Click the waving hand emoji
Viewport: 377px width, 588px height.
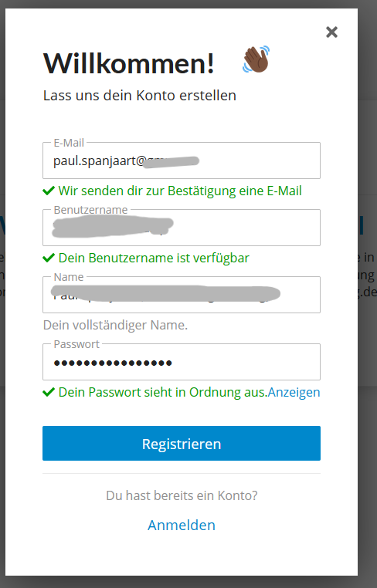(x=256, y=59)
